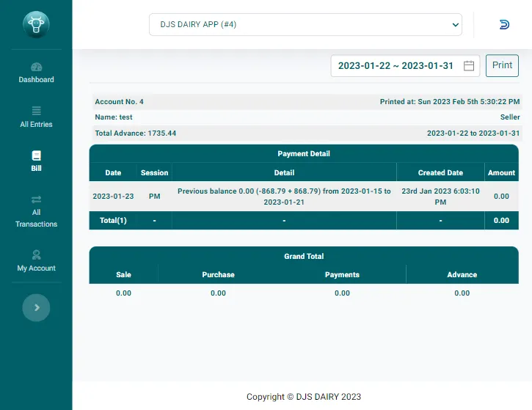Click the Print button
The width and height of the screenshot is (532, 410).
[x=502, y=65]
